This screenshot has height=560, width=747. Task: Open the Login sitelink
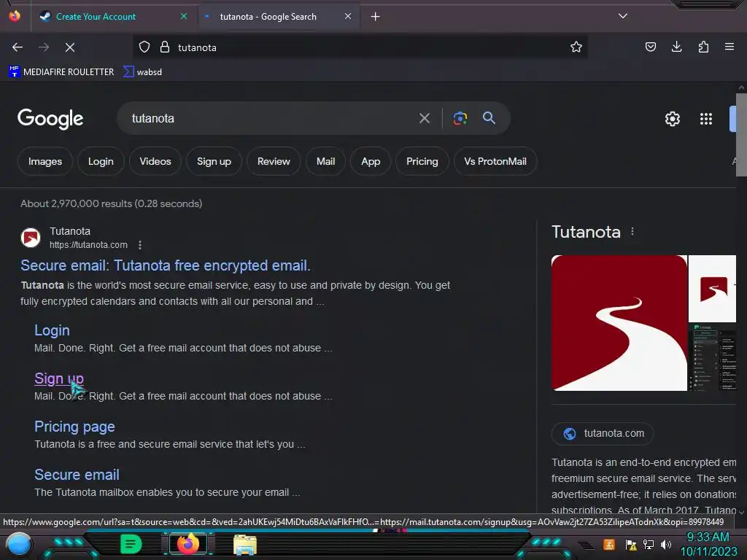pyautogui.click(x=52, y=330)
